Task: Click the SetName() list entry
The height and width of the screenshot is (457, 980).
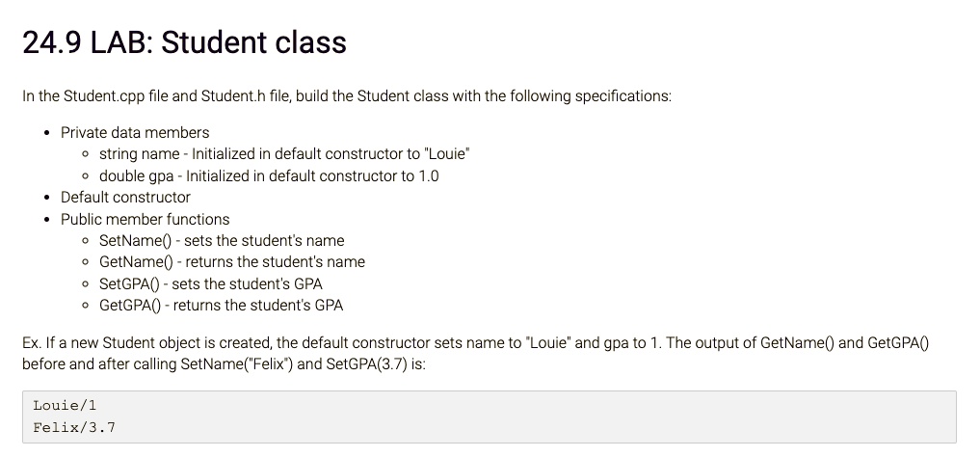Action: 222,241
